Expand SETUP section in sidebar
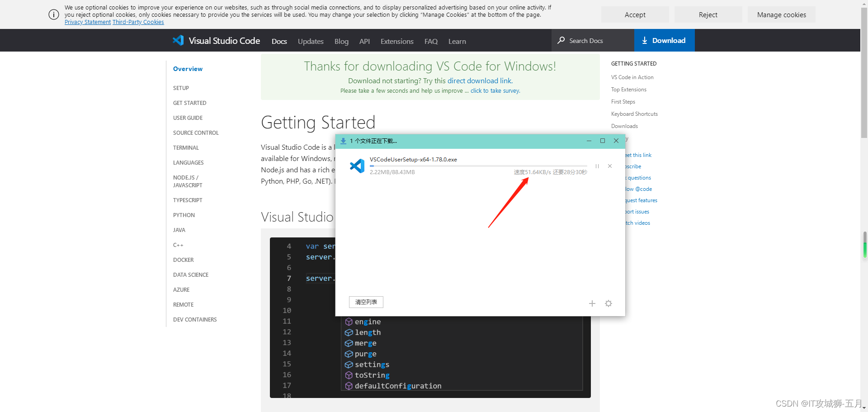 click(181, 88)
